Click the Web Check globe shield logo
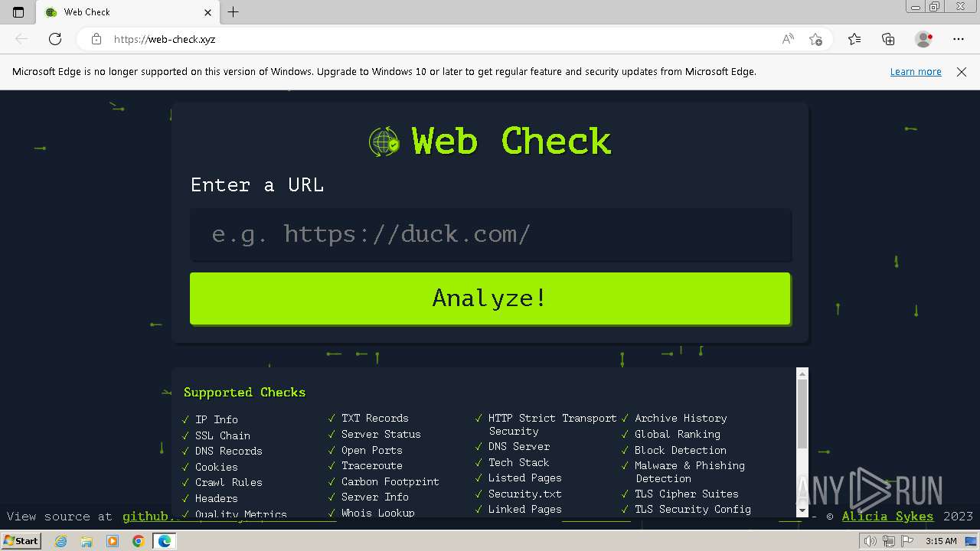This screenshot has width=980, height=551. [x=384, y=142]
